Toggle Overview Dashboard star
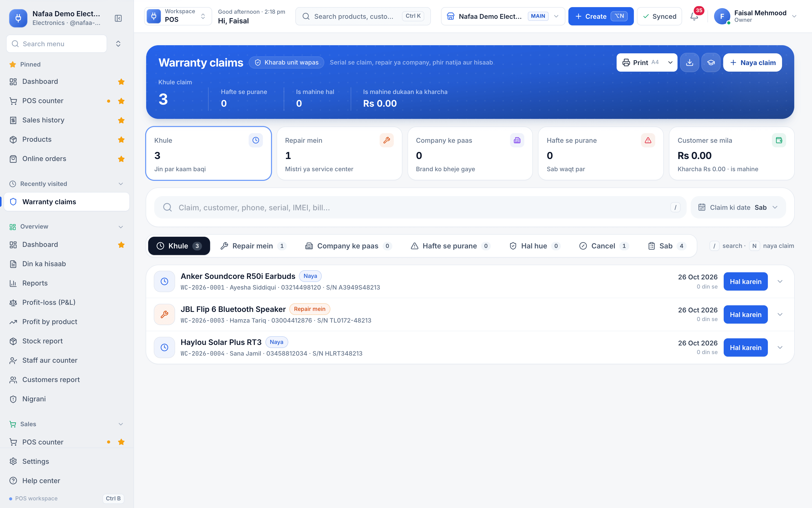 [x=121, y=245]
